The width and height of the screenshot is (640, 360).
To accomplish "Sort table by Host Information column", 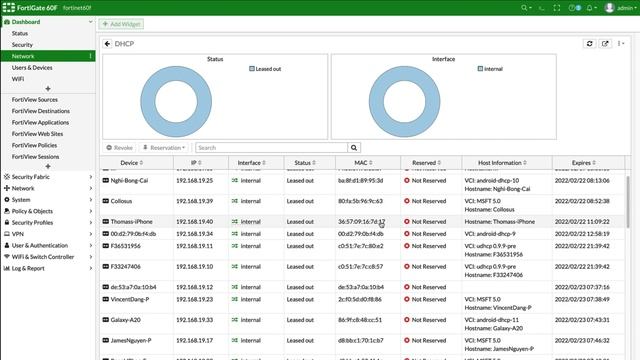I will point(507,163).
